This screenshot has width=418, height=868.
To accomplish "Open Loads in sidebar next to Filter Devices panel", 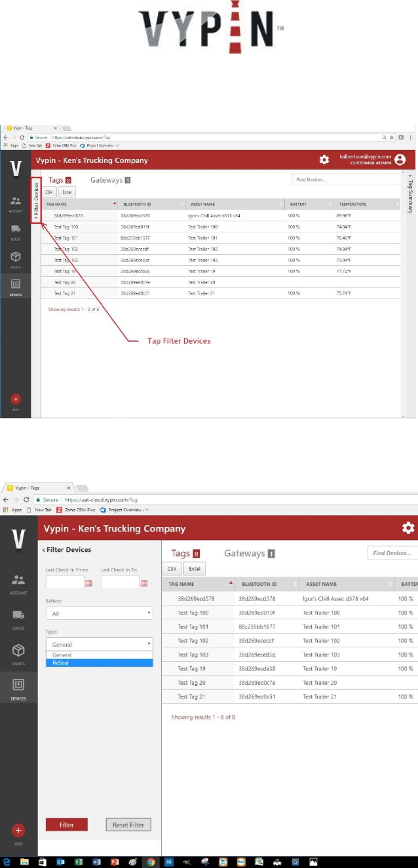I will (18, 620).
